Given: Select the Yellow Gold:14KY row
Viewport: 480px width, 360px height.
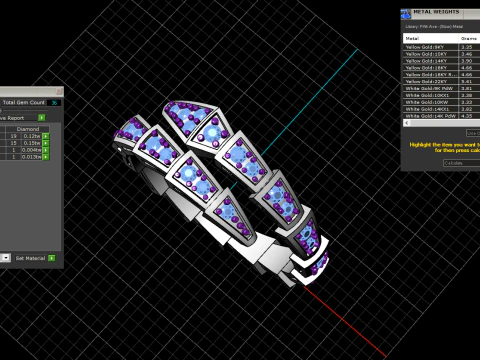Looking at the screenshot, I should (x=441, y=61).
